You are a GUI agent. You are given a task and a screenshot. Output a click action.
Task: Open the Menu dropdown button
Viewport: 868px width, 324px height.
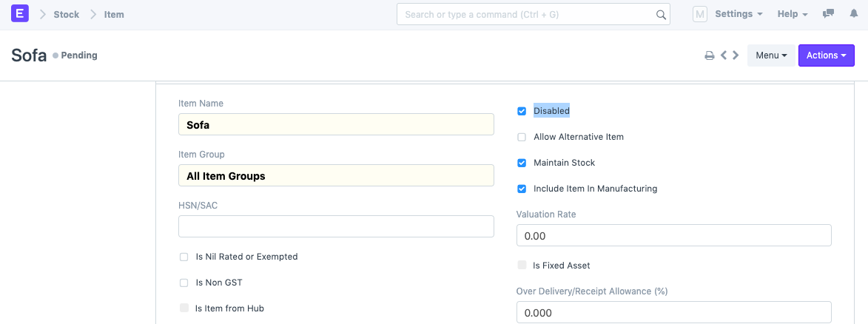(771, 55)
